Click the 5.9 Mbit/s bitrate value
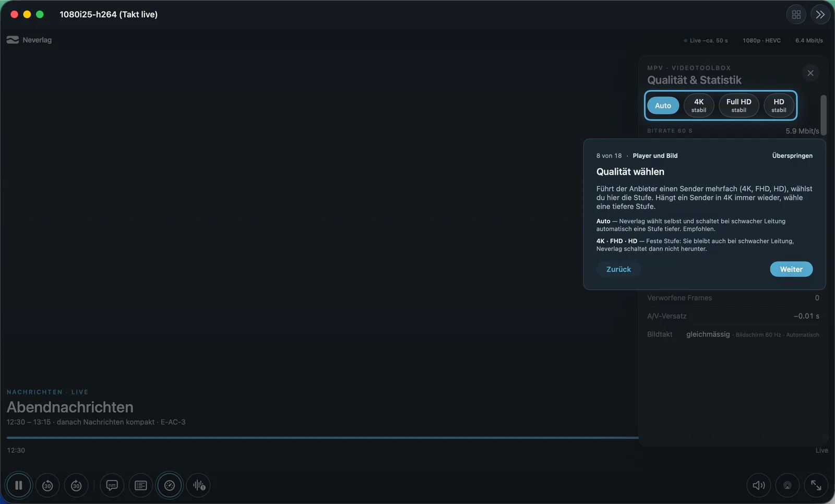The image size is (835, 504). pyautogui.click(x=802, y=131)
